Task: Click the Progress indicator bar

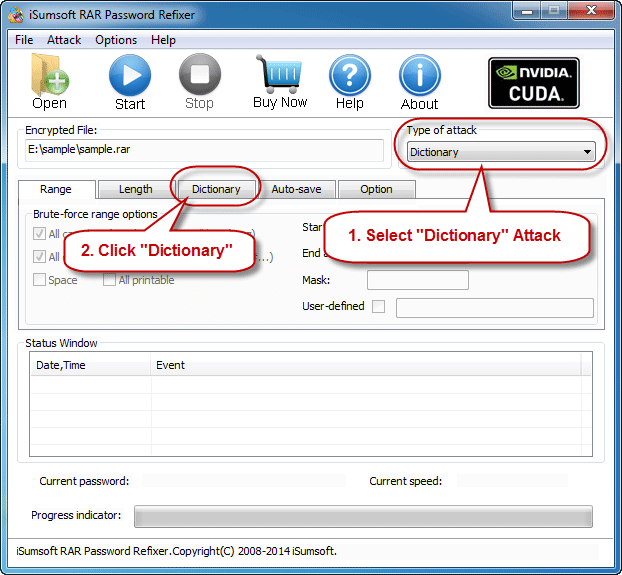Action: pyautogui.click(x=363, y=516)
